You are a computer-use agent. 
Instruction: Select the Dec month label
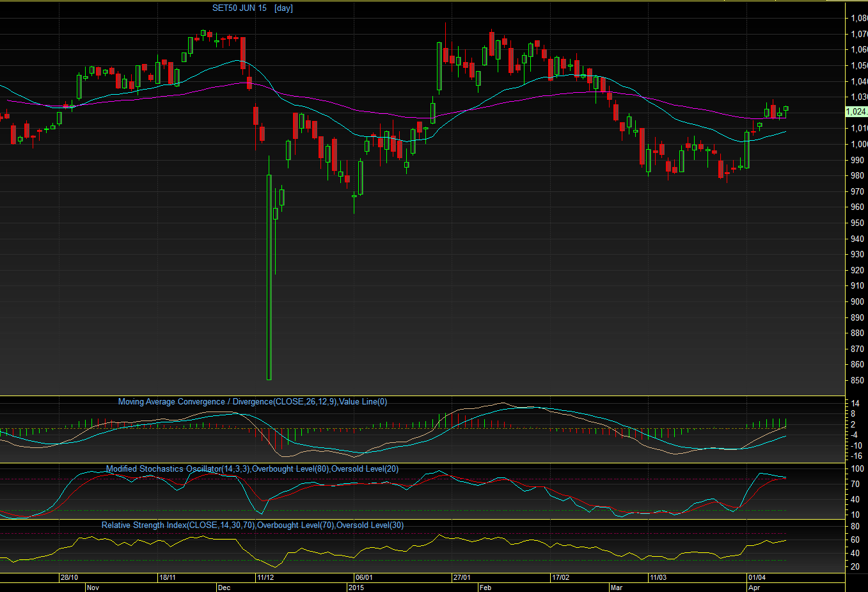(224, 588)
